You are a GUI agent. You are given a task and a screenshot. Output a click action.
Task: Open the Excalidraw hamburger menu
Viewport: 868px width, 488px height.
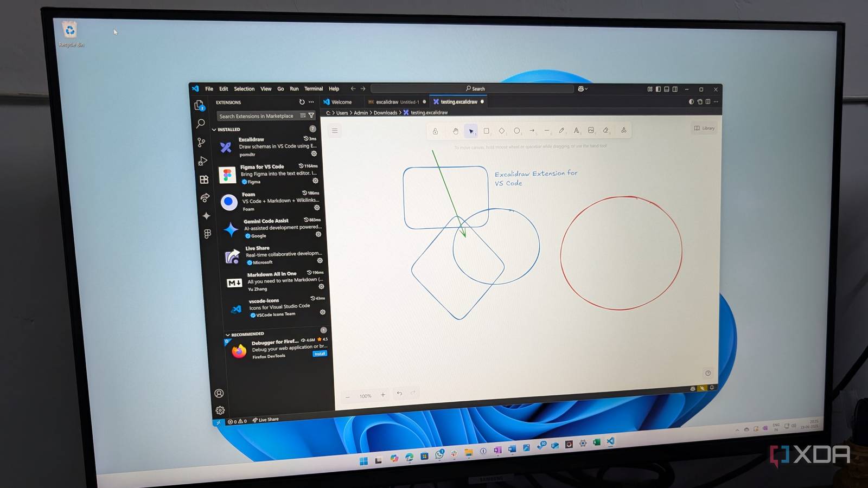[x=335, y=130]
